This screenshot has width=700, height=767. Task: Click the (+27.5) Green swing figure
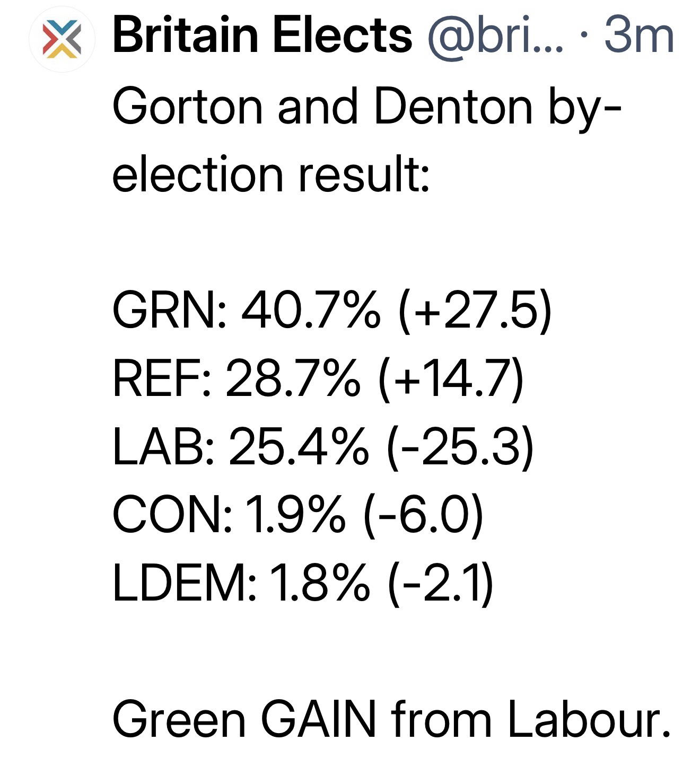[474, 311]
